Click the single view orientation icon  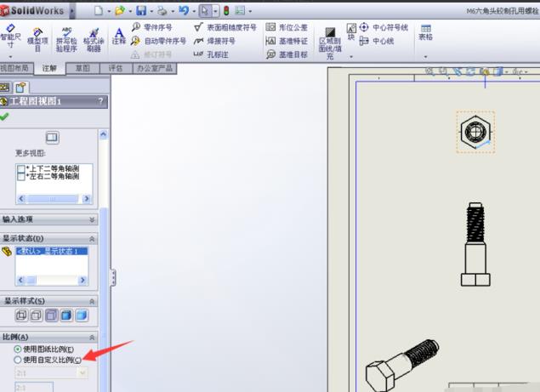(x=52, y=138)
